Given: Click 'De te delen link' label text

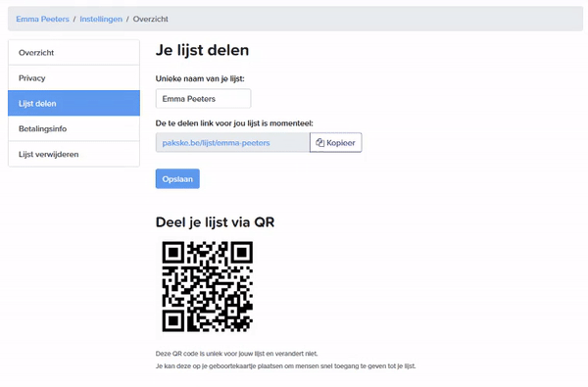Looking at the screenshot, I should coord(234,123).
